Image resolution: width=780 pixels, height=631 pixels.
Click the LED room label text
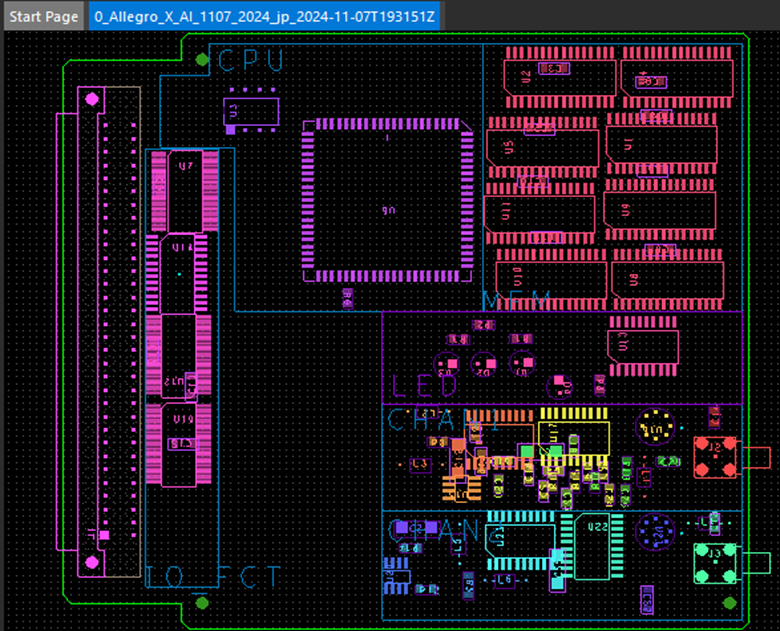pos(425,385)
